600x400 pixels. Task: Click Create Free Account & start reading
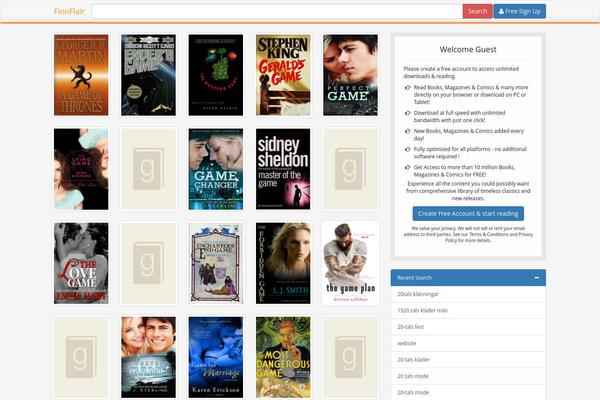468,214
